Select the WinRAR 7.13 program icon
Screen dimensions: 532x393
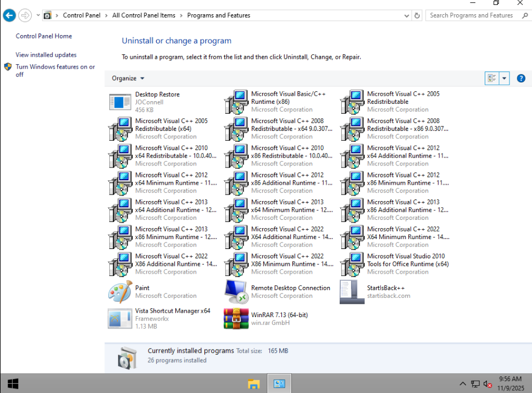(x=236, y=319)
